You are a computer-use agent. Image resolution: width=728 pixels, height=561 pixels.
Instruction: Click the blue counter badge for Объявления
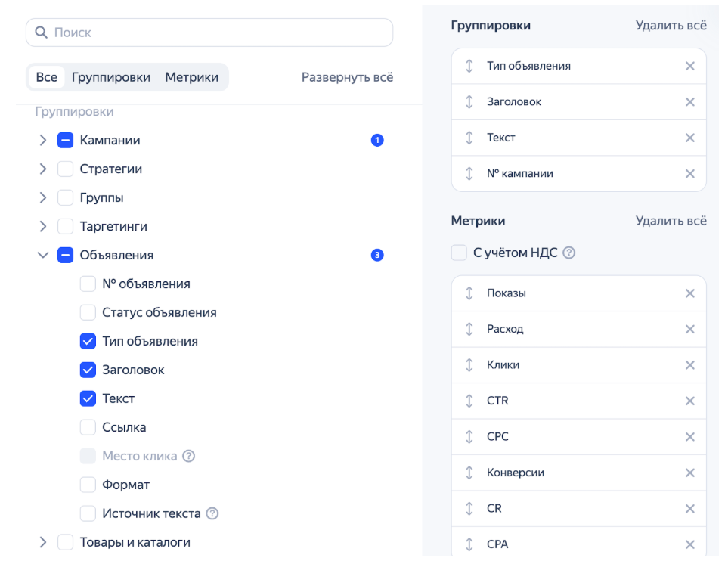pos(378,256)
